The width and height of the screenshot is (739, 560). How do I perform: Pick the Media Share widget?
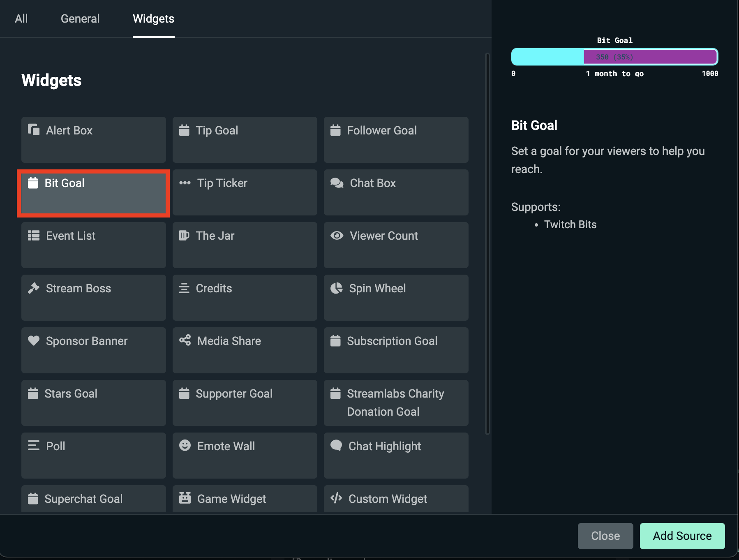pyautogui.click(x=245, y=350)
